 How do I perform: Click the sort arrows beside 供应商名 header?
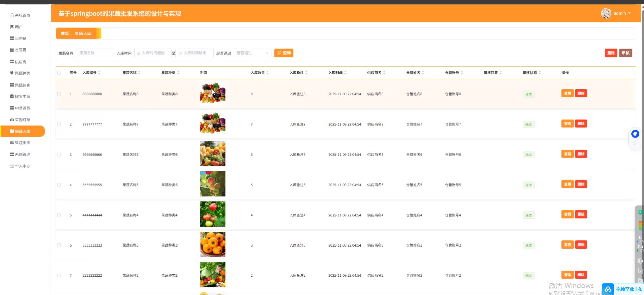(384, 73)
